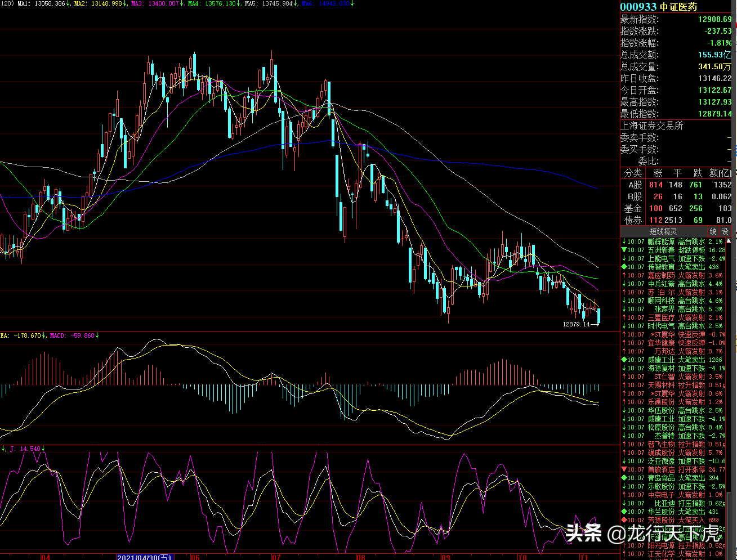
Task: Select the 苏泊尔 火箭发射 row
Action: tap(673, 292)
